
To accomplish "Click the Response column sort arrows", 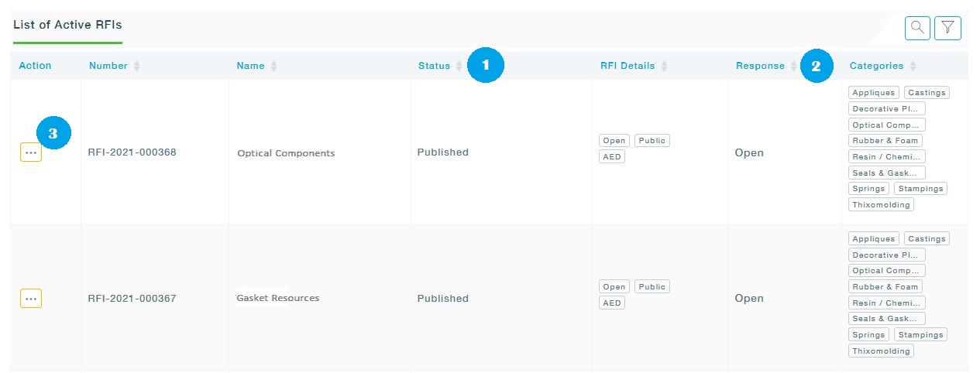I will pyautogui.click(x=793, y=67).
